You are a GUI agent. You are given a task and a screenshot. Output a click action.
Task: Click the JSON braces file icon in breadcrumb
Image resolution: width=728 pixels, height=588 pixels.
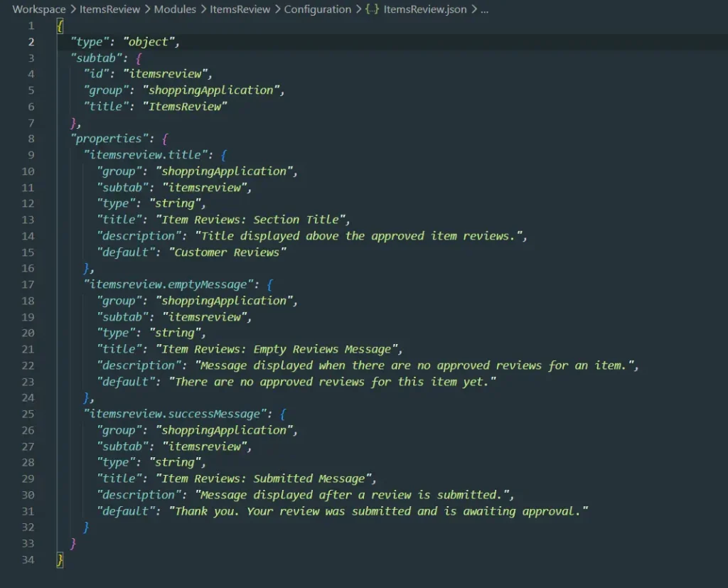(x=372, y=9)
